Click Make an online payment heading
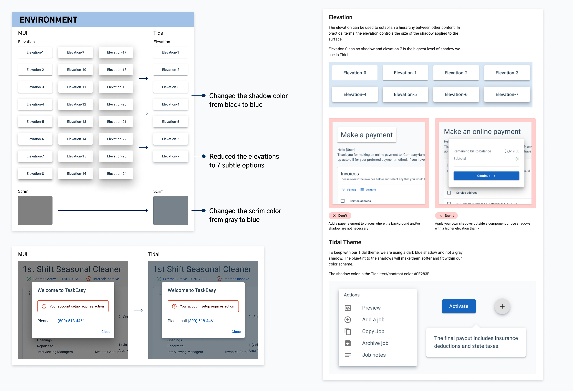 tap(482, 132)
